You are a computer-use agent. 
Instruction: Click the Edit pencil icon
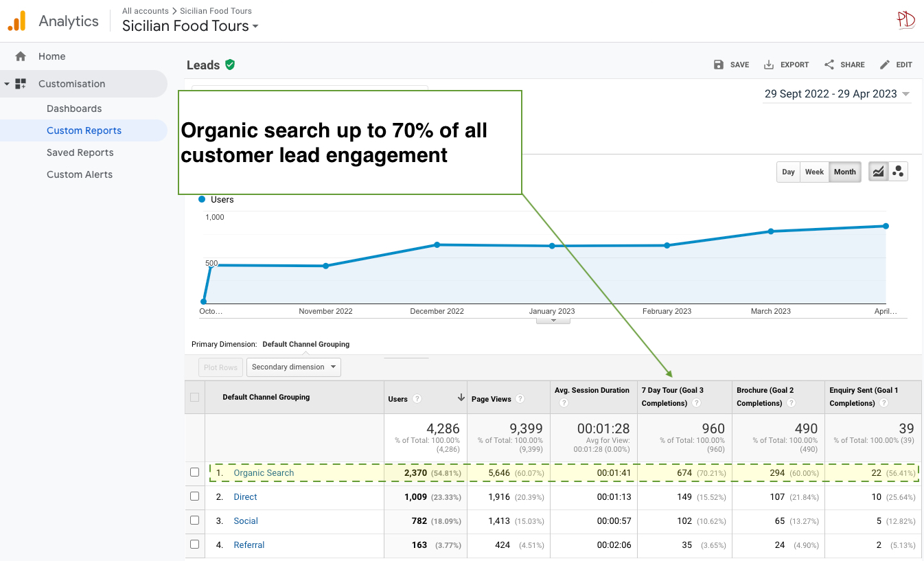coord(885,65)
